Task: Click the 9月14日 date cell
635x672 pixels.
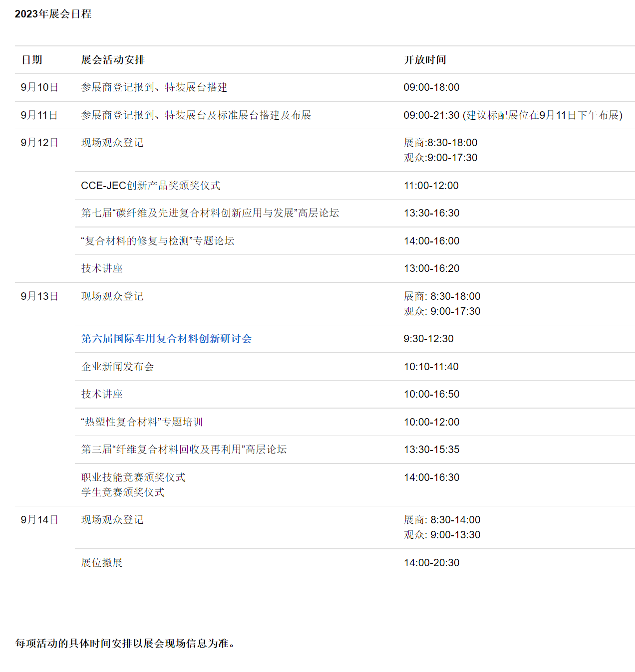Action: [x=39, y=519]
